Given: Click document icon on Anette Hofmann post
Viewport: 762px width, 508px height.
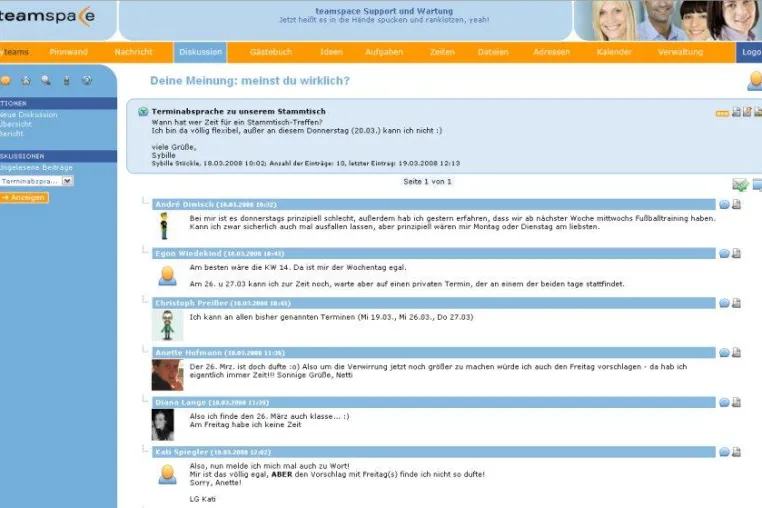Looking at the screenshot, I should (x=737, y=353).
